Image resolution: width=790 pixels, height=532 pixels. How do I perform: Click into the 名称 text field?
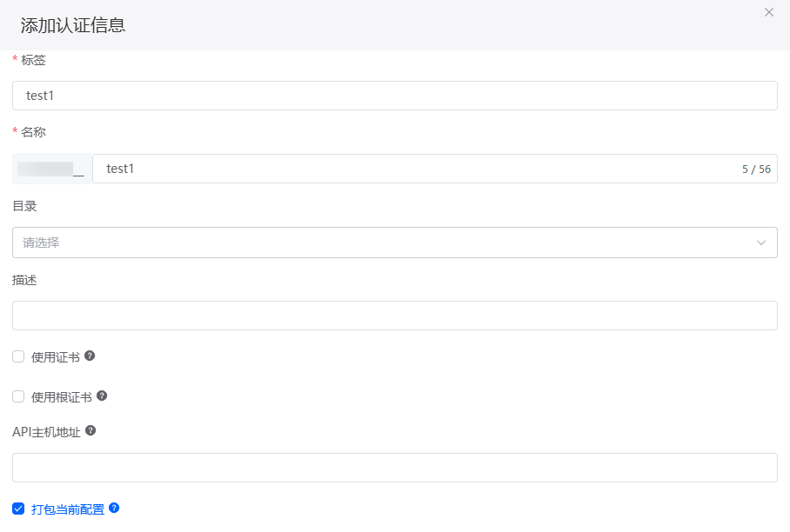pyautogui.click(x=435, y=169)
